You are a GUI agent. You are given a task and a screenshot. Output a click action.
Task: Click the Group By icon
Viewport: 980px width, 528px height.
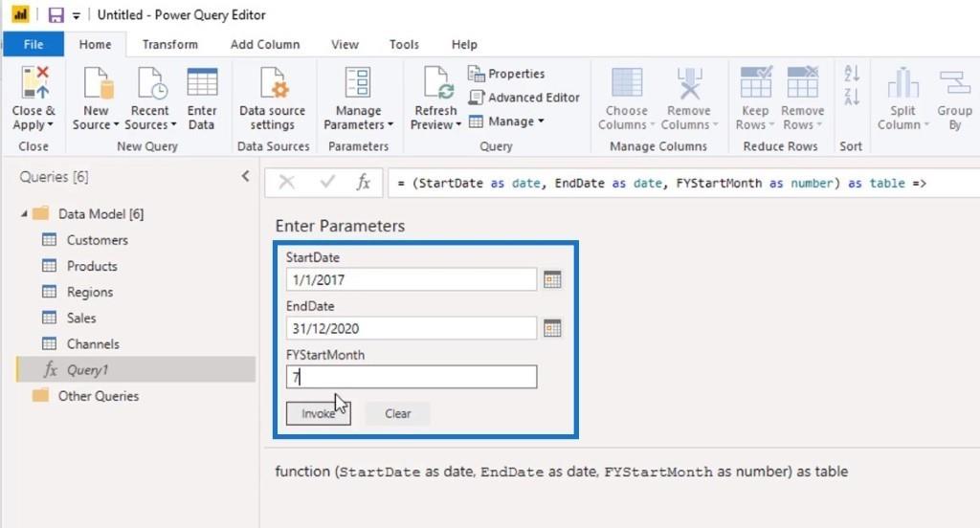tap(954, 82)
